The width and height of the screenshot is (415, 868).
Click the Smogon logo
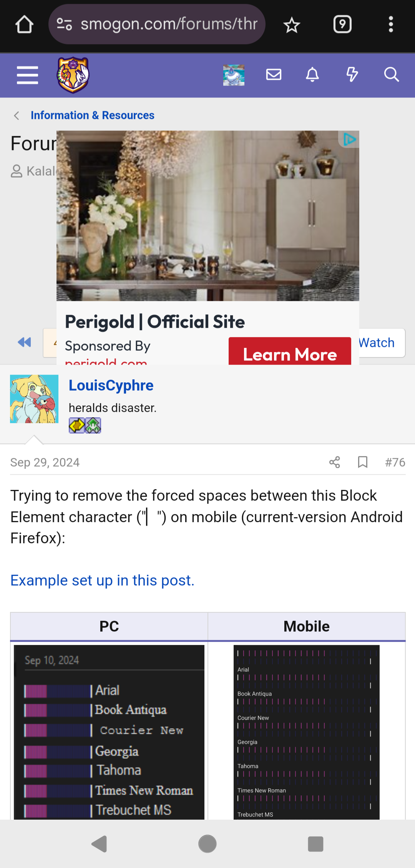pyautogui.click(x=73, y=75)
